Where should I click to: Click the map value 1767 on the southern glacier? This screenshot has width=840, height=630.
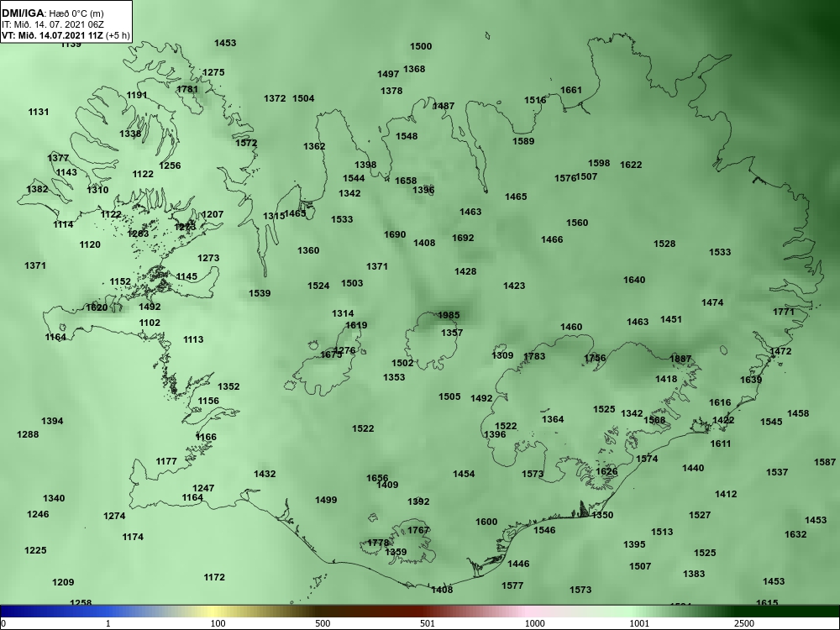(418, 530)
